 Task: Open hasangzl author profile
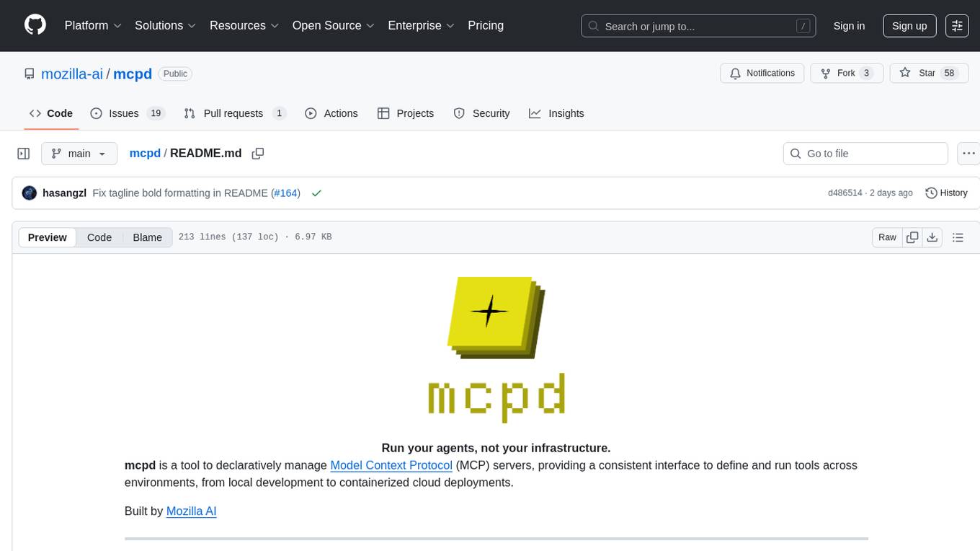tap(65, 193)
